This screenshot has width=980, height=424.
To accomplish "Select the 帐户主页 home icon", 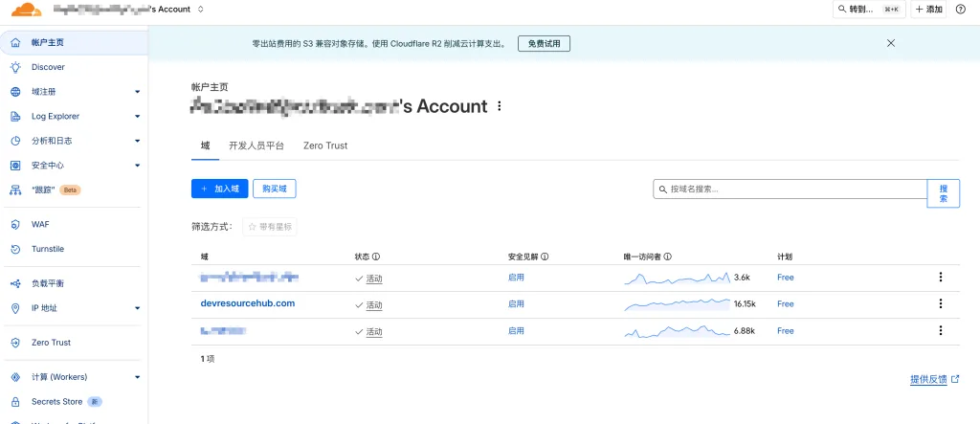I will pyautogui.click(x=15, y=42).
